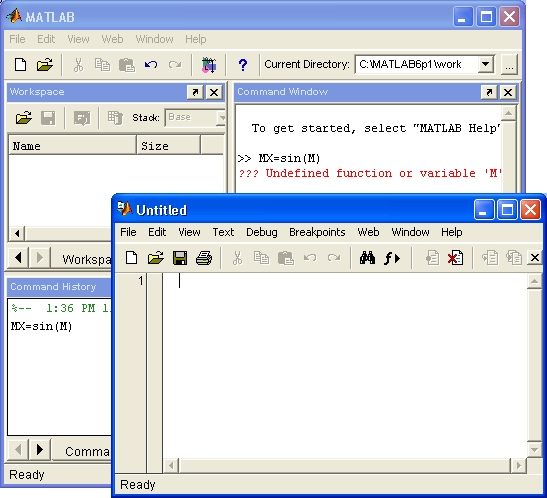
Task: Open View menu in MATLAB main window
Action: click(78, 39)
